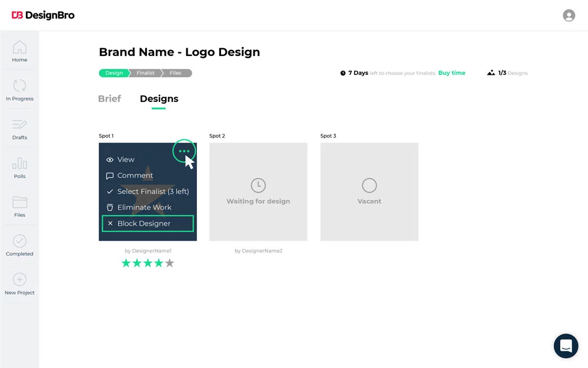Viewport: 588px width, 368px height.
Task: Open the user profile avatar
Action: 569,15
